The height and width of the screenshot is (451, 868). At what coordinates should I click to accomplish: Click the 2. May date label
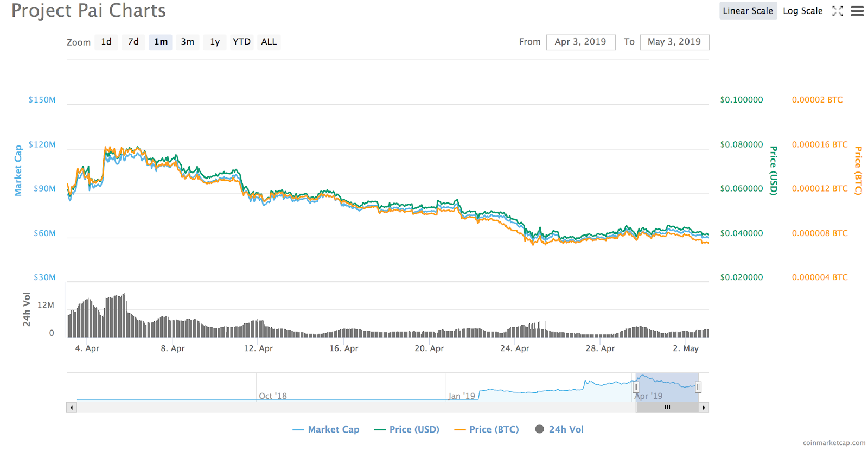pos(686,348)
